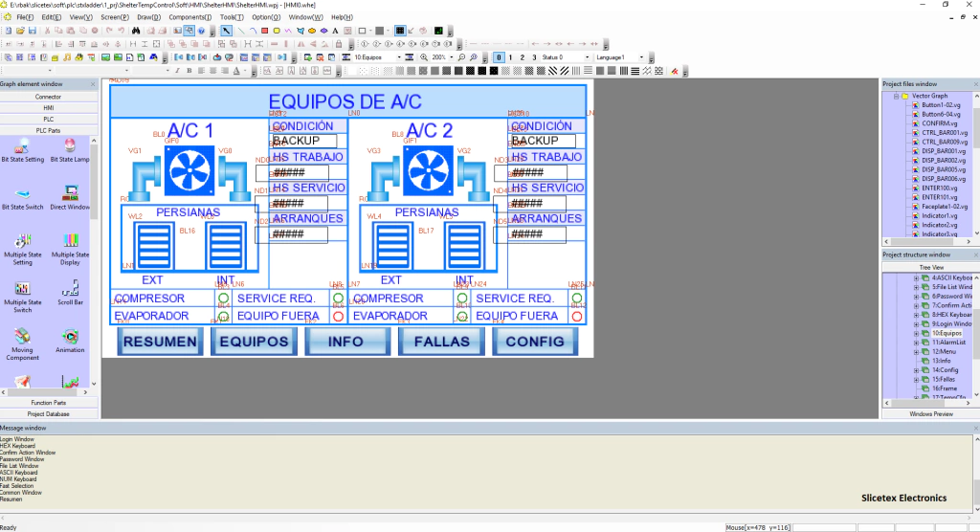Screen dimensions: 980x532
Task: Select Animation component icon
Action: [70, 341]
